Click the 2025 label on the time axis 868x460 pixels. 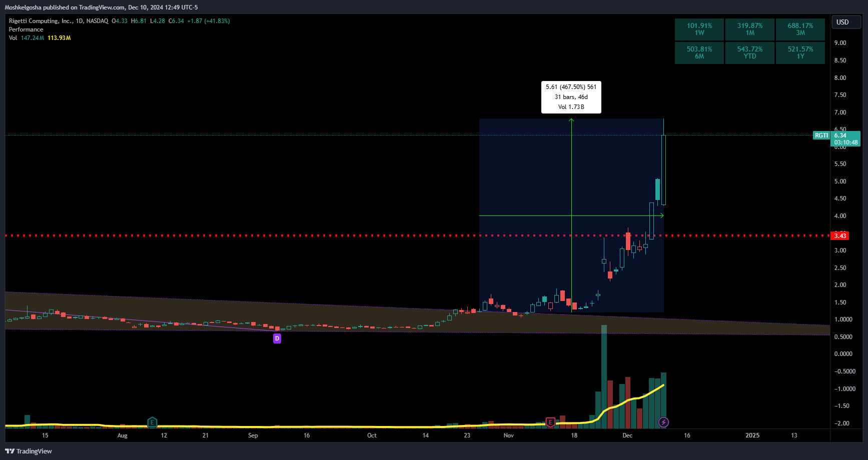point(752,435)
